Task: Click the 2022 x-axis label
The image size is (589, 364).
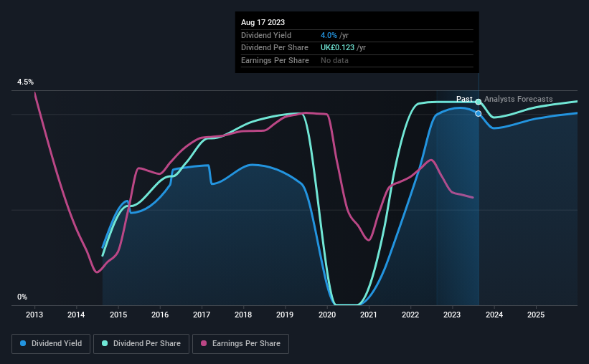Action: 410,315
